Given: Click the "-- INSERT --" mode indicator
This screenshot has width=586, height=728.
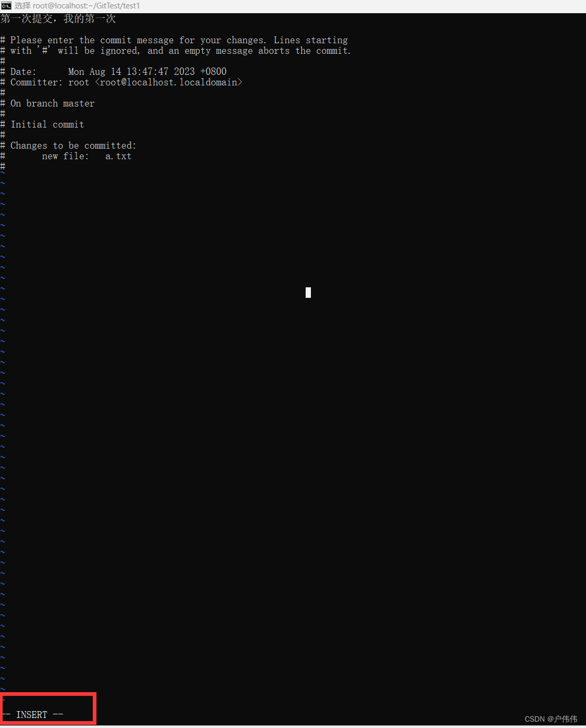Looking at the screenshot, I should (x=33, y=715).
